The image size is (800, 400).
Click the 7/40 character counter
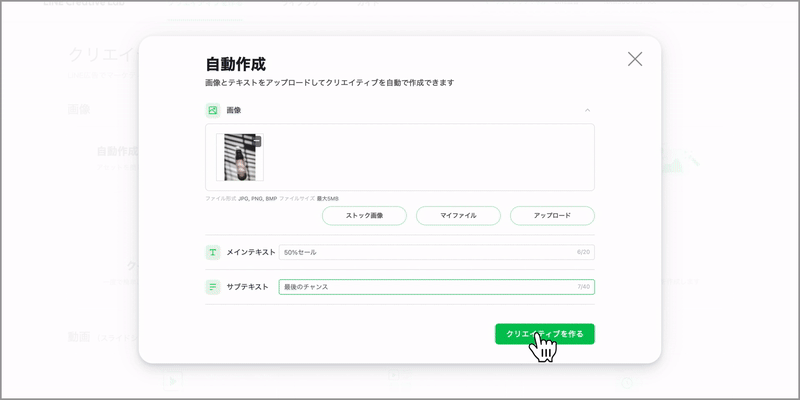(x=583, y=287)
